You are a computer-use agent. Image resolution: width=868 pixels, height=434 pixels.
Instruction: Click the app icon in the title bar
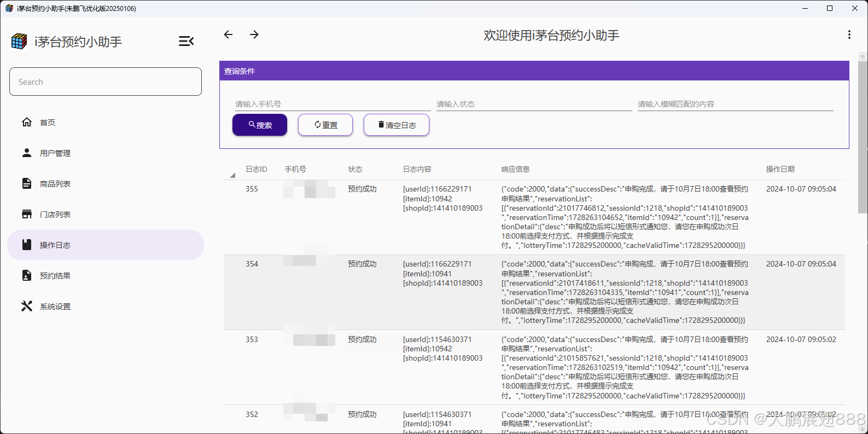9,8
